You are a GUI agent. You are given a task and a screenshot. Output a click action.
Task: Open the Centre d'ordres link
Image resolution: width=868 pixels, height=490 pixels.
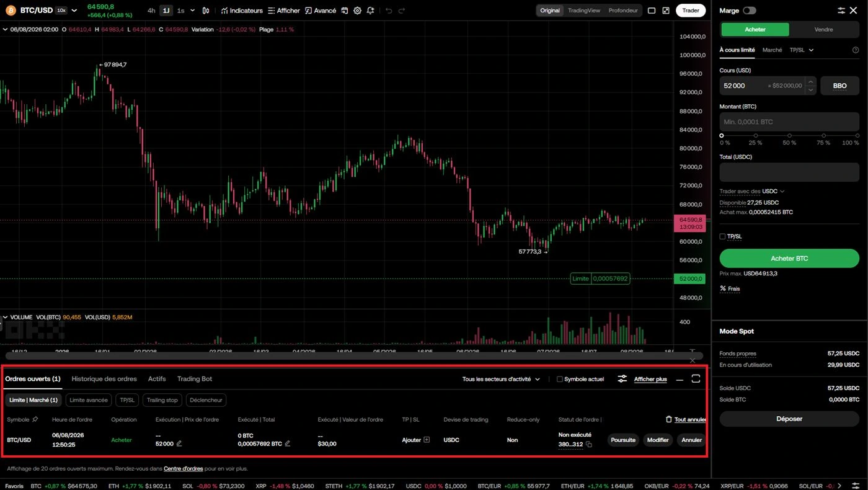click(x=183, y=468)
